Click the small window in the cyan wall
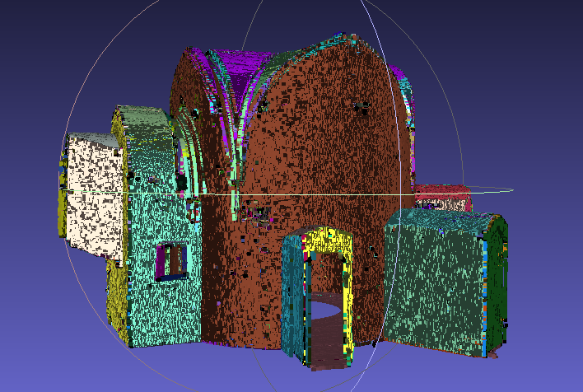The image size is (583, 392). (172, 261)
